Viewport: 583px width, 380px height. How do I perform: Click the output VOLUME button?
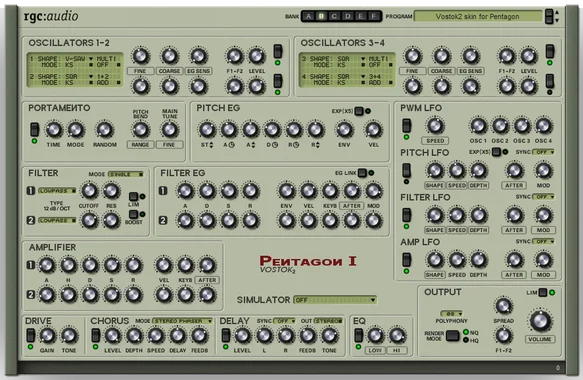coord(540,339)
